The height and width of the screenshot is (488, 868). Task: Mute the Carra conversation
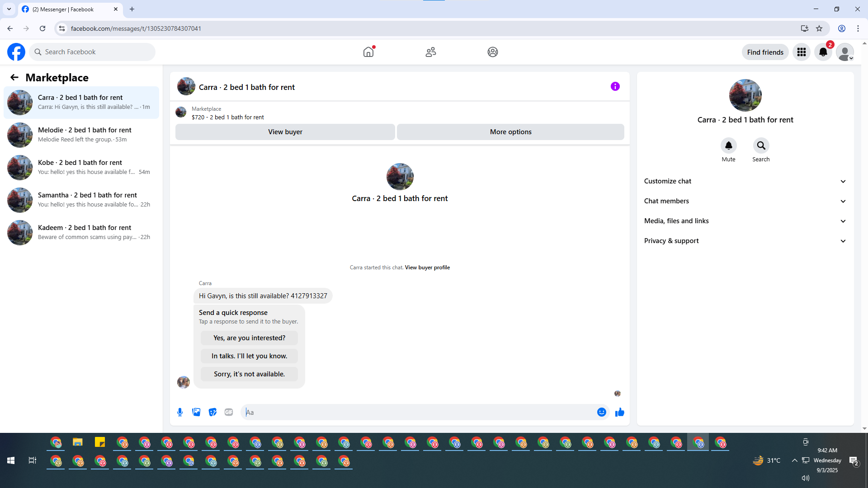[728, 145]
